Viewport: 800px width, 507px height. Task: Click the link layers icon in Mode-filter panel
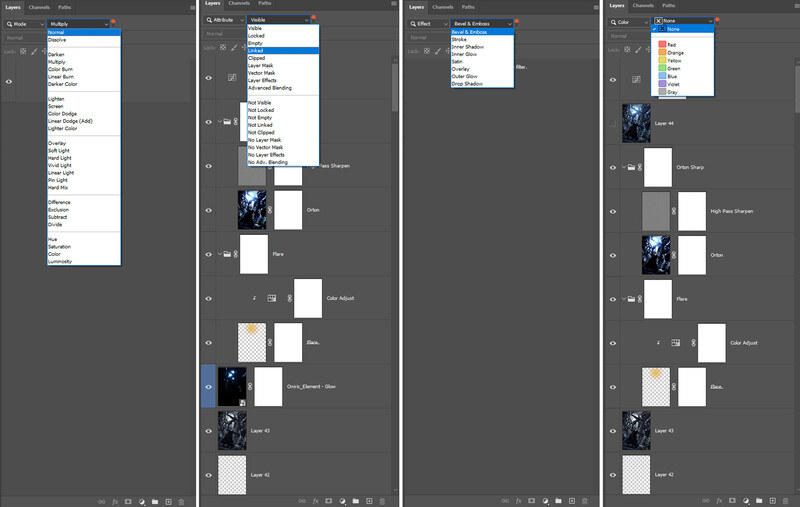(x=102, y=502)
